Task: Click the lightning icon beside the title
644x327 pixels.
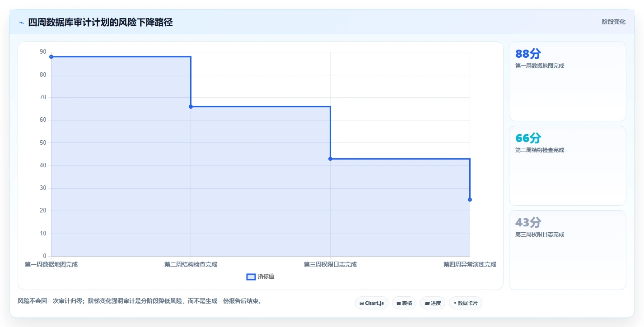Action: coord(21,23)
